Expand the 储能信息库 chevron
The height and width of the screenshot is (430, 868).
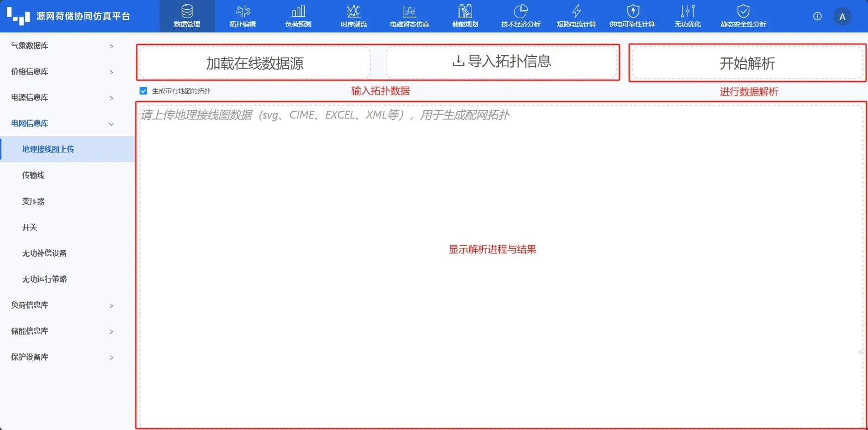point(111,331)
